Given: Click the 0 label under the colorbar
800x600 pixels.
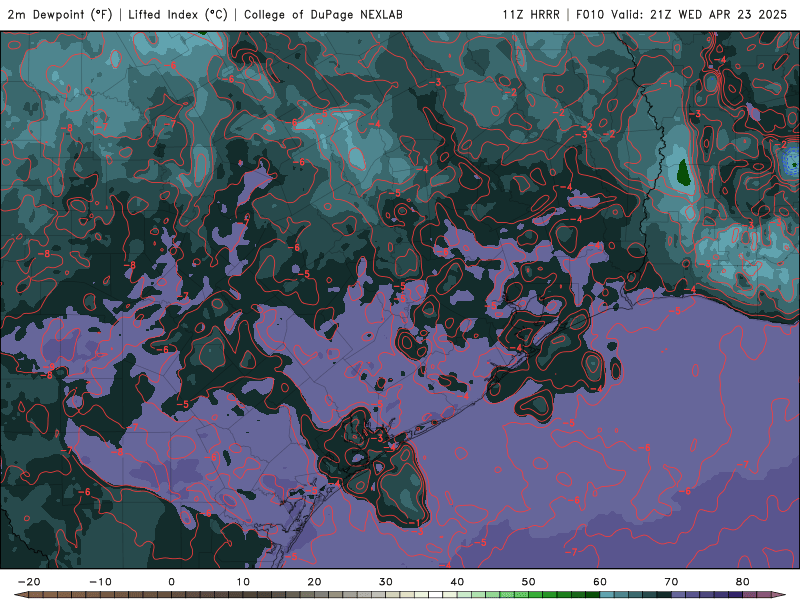Looking at the screenshot, I should [171, 582].
